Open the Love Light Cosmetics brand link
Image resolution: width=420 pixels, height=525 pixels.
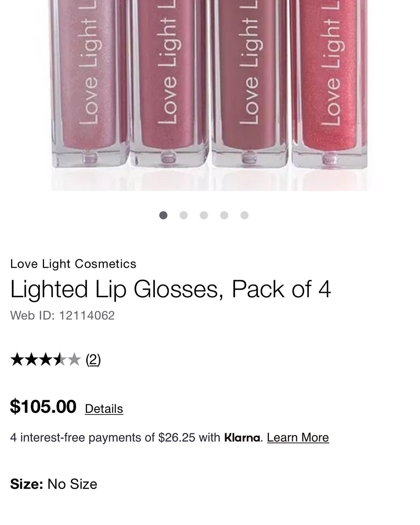click(x=73, y=264)
